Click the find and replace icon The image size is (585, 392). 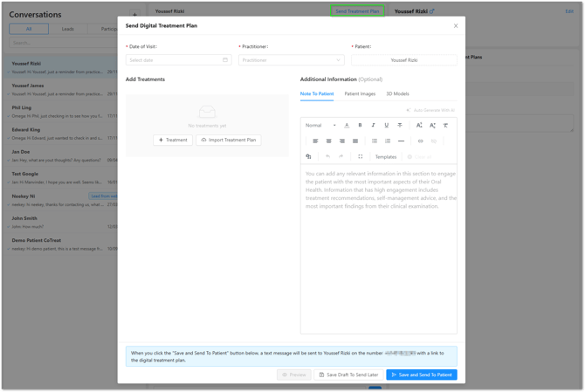[x=308, y=157]
